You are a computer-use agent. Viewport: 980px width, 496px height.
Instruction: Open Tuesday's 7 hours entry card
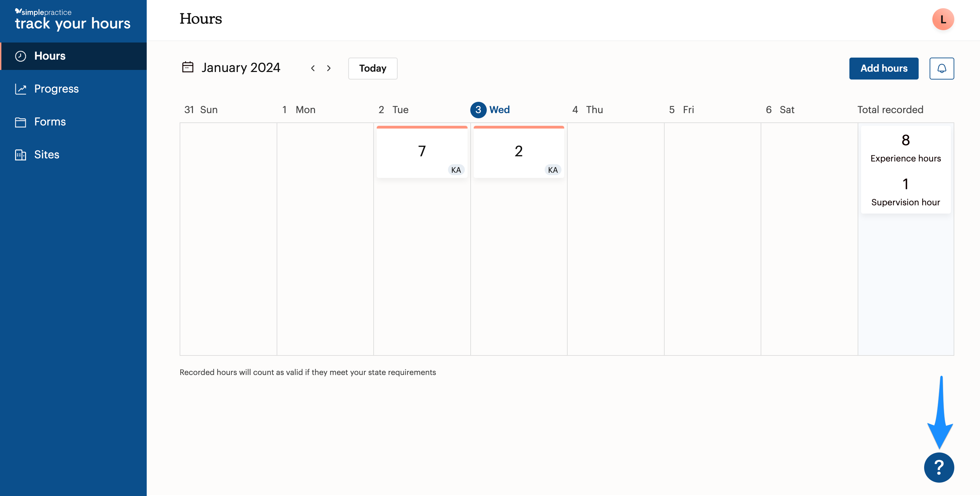422,152
